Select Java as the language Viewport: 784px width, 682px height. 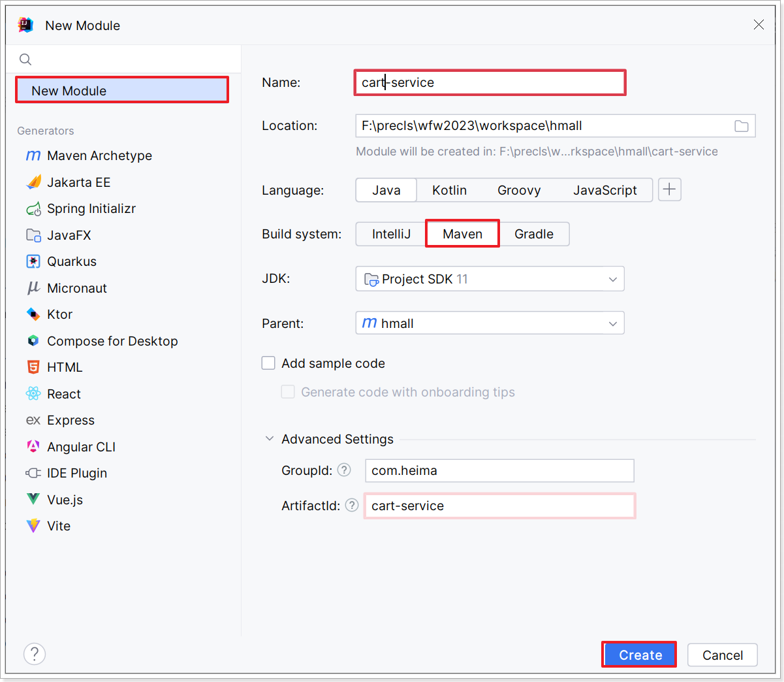tap(386, 190)
